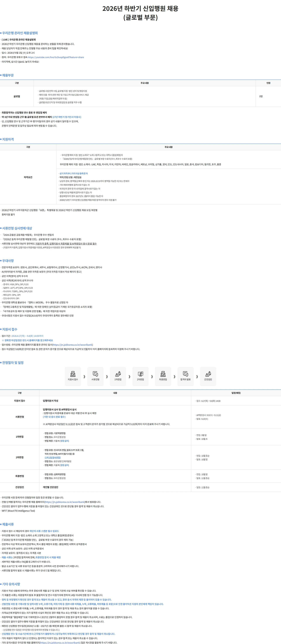Viewport: 281px width, 644px height.
Task: Click the application period 2026.8.27(목) ~ 9.8(화) text
Action: [x=28, y=336]
